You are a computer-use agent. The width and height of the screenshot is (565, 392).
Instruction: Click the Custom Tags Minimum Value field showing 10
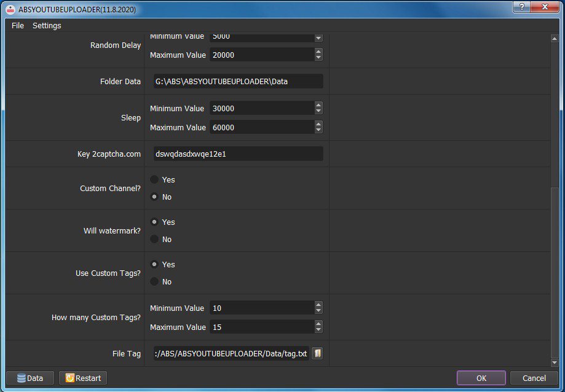(x=262, y=308)
